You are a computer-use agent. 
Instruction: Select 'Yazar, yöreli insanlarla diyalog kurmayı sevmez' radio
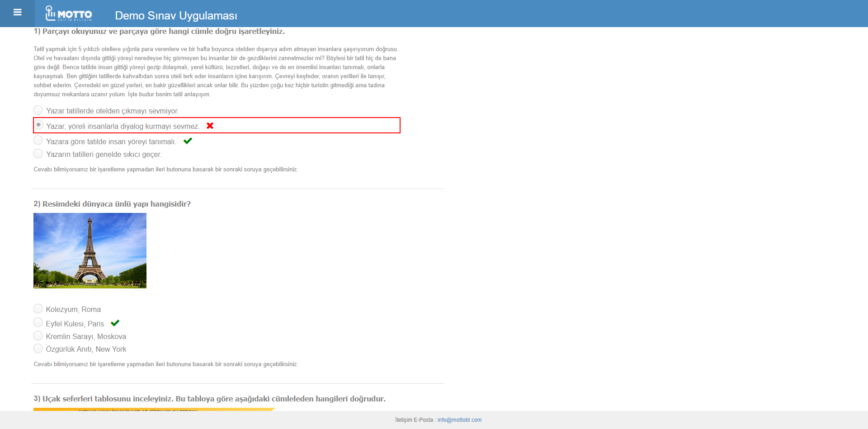(x=38, y=125)
